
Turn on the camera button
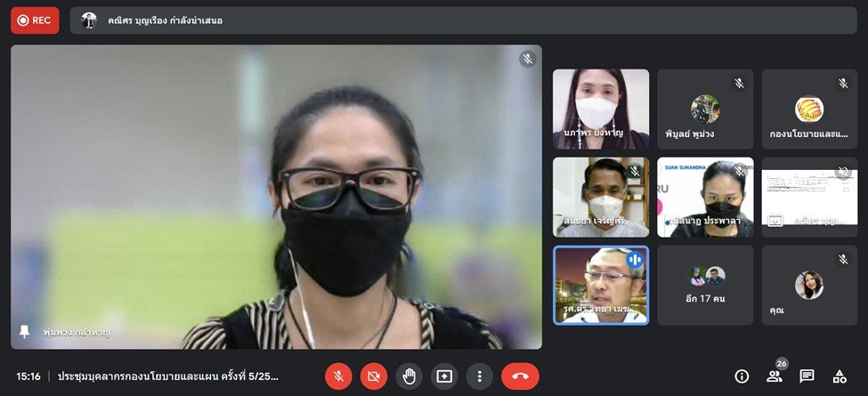point(374,376)
